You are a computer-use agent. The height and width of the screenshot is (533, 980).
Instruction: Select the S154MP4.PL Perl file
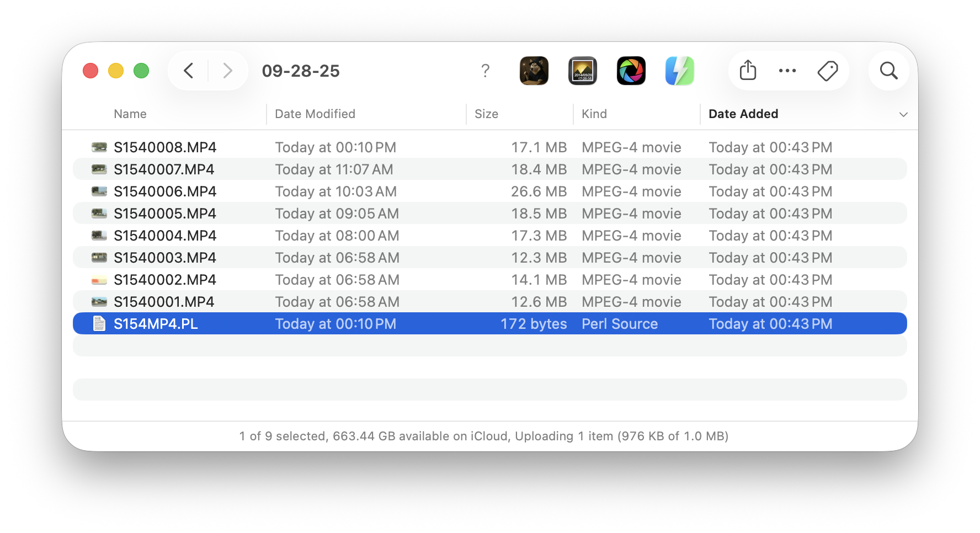pyautogui.click(x=156, y=324)
